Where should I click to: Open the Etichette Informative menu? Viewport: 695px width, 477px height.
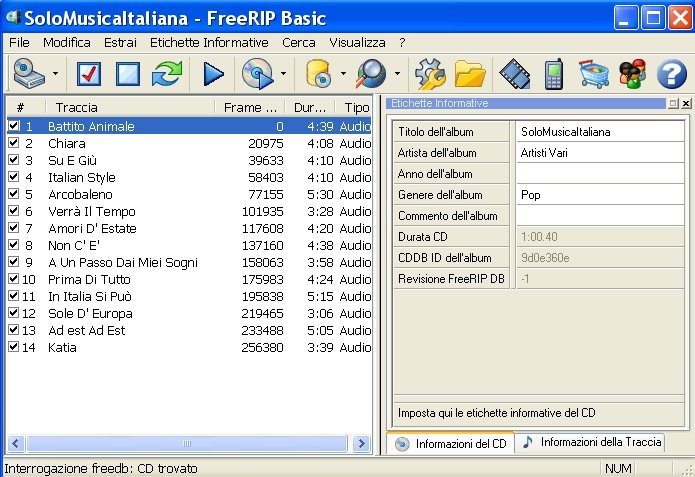(209, 43)
